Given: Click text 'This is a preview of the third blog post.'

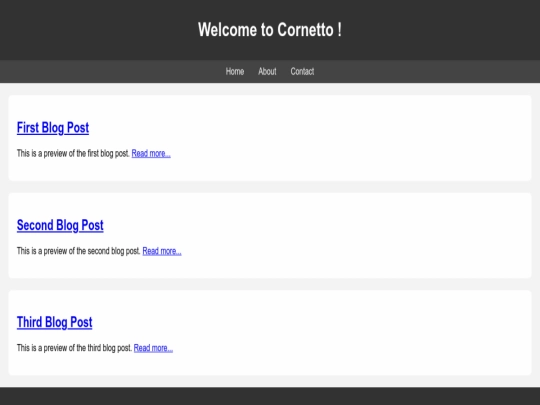Looking at the screenshot, I should 74,348.
